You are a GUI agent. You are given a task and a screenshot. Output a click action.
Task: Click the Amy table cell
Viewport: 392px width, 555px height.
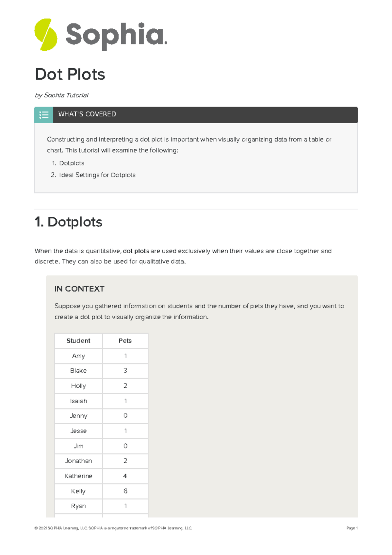(x=78, y=356)
